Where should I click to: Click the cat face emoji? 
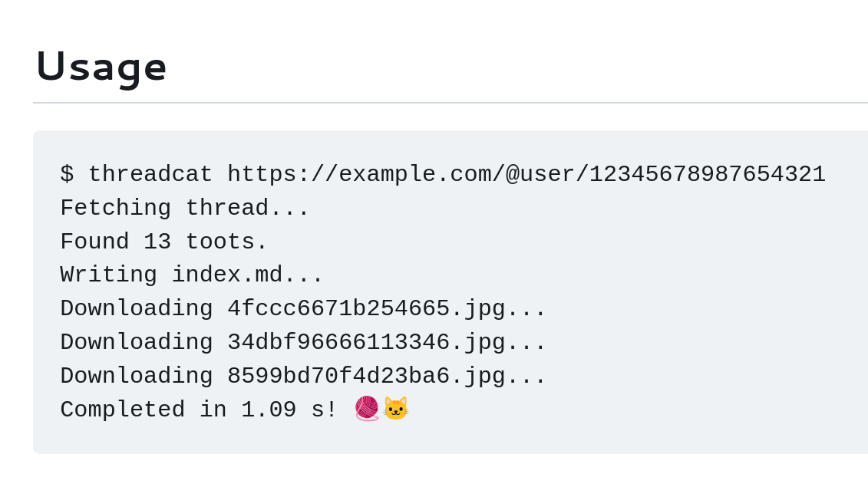(395, 409)
